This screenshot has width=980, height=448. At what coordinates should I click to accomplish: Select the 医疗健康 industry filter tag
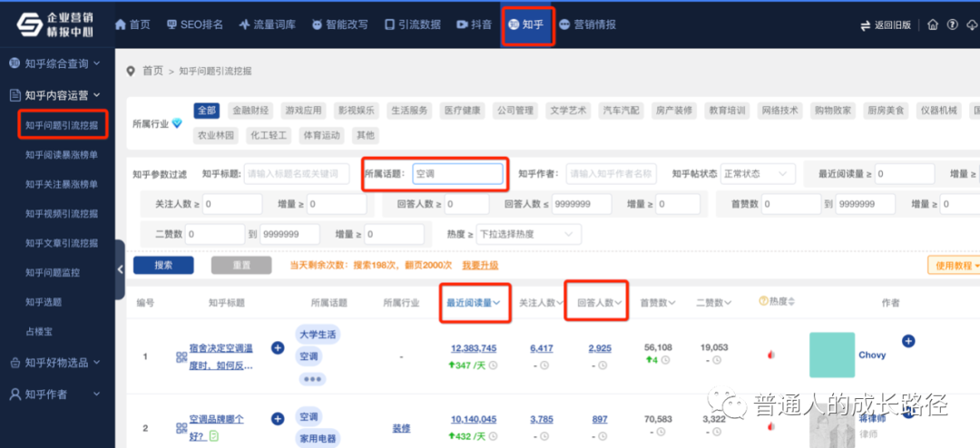pos(462,111)
